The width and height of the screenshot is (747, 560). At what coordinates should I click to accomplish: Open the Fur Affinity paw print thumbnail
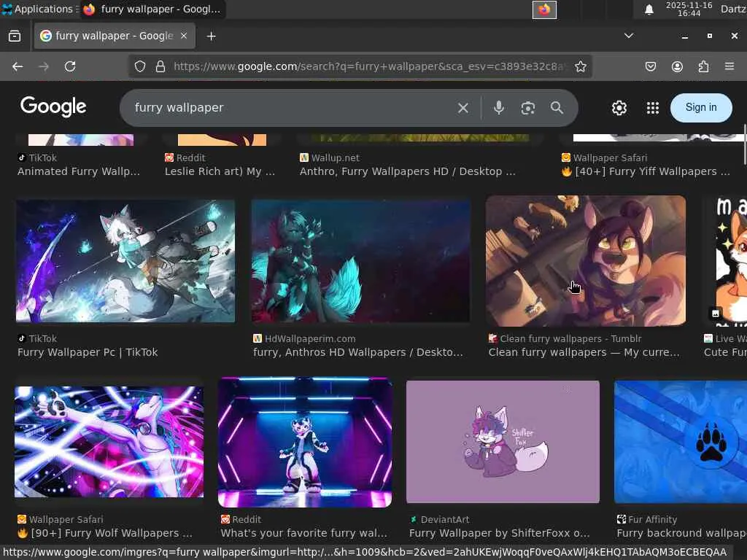click(x=681, y=442)
